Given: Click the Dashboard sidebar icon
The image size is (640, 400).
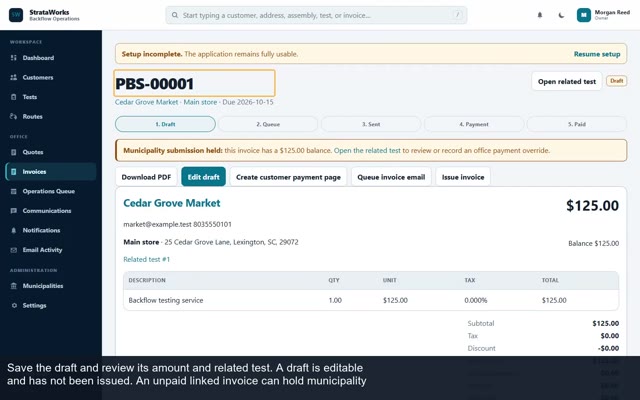Looking at the screenshot, I should 13,58.
